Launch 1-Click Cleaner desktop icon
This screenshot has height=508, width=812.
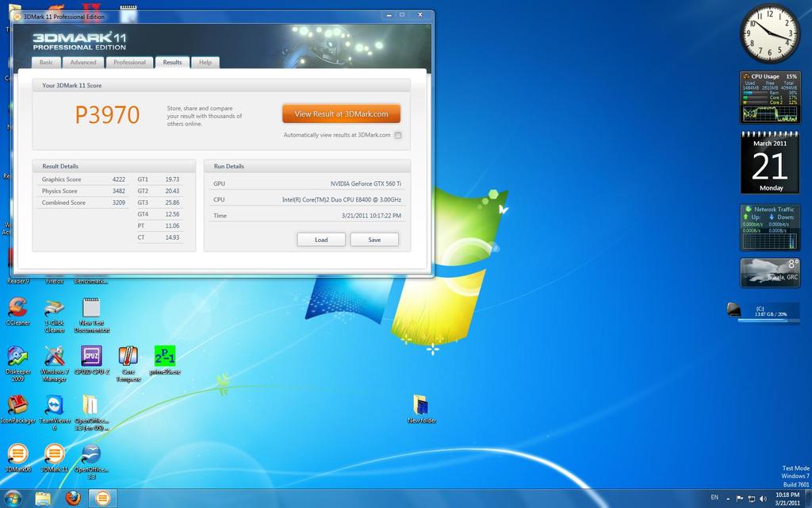pyautogui.click(x=55, y=315)
